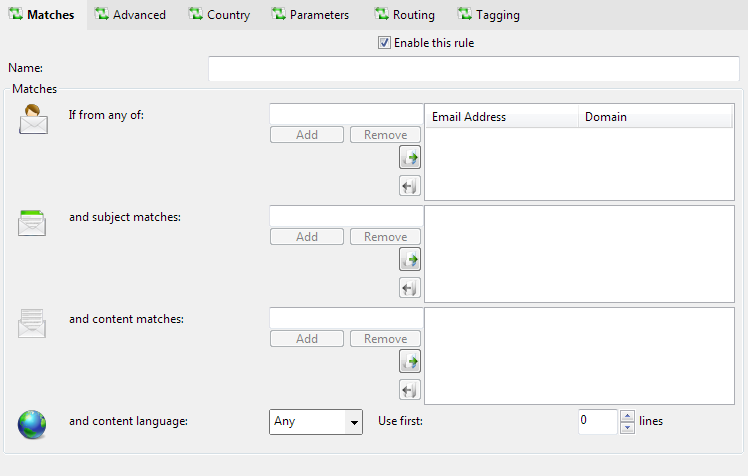The width and height of the screenshot is (748, 476).
Task: Uncheck the Enable this rule checkbox
Action: click(384, 43)
